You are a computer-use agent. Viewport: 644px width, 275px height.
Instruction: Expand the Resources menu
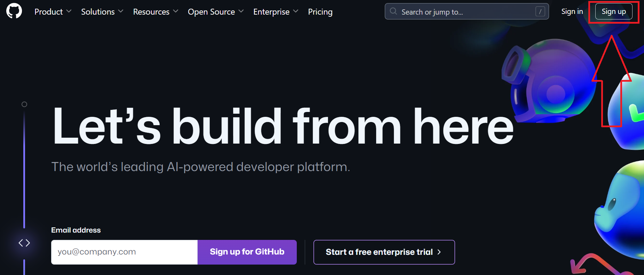tap(156, 11)
